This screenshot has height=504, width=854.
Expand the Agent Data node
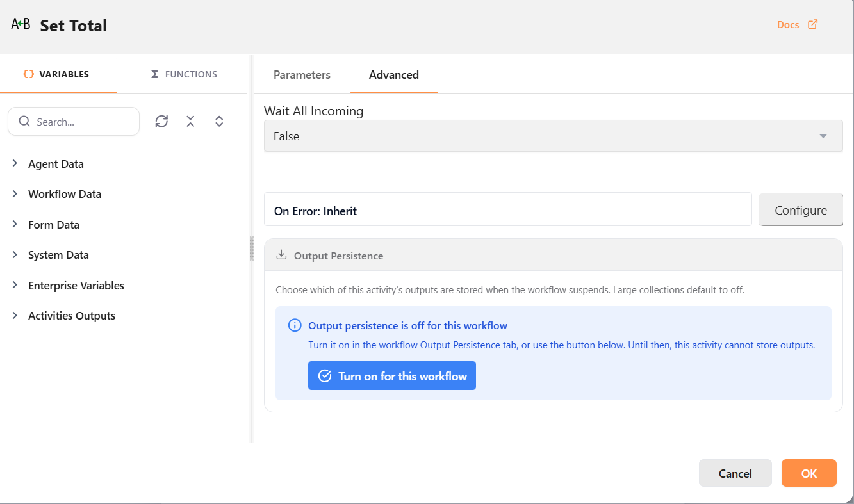15,163
